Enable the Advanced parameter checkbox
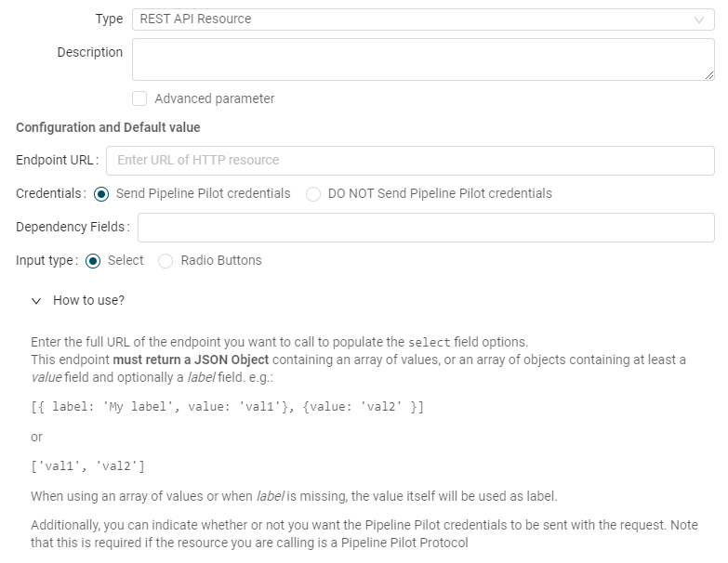The width and height of the screenshot is (728, 563). coord(139,98)
